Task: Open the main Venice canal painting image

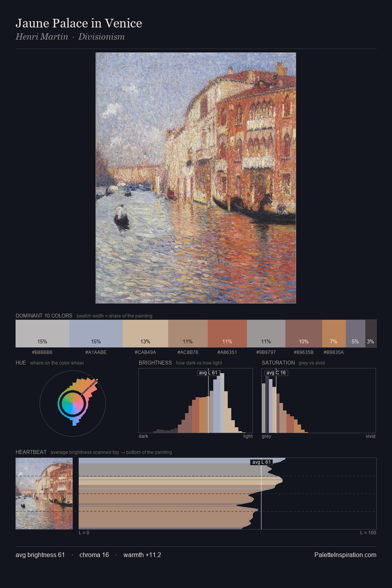Action: [x=196, y=178]
